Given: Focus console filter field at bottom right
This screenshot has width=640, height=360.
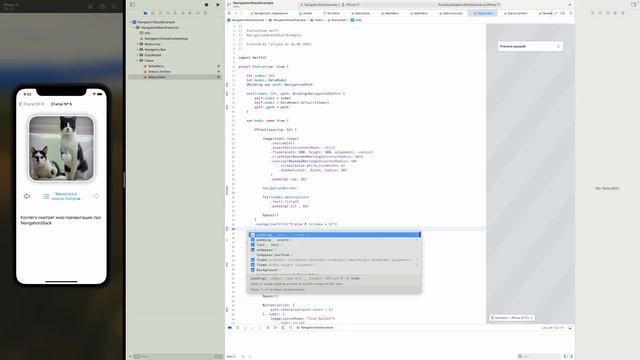Looking at the screenshot, I should click(539, 356).
